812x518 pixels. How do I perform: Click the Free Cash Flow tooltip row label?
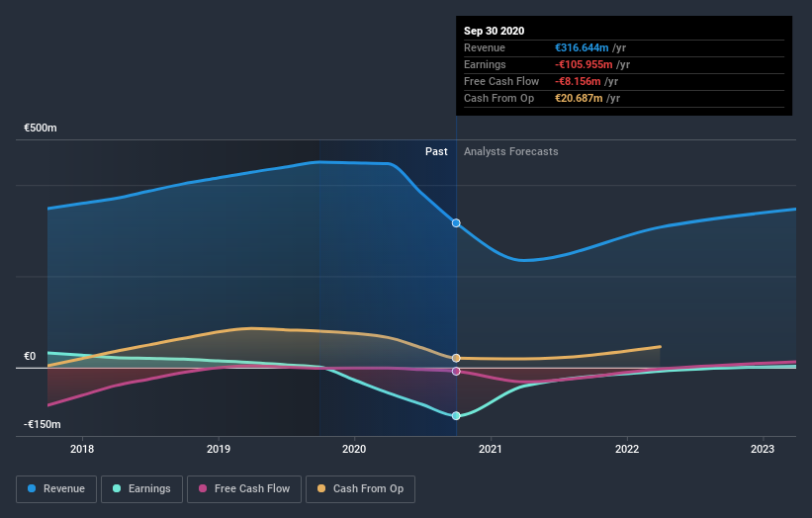coord(501,81)
